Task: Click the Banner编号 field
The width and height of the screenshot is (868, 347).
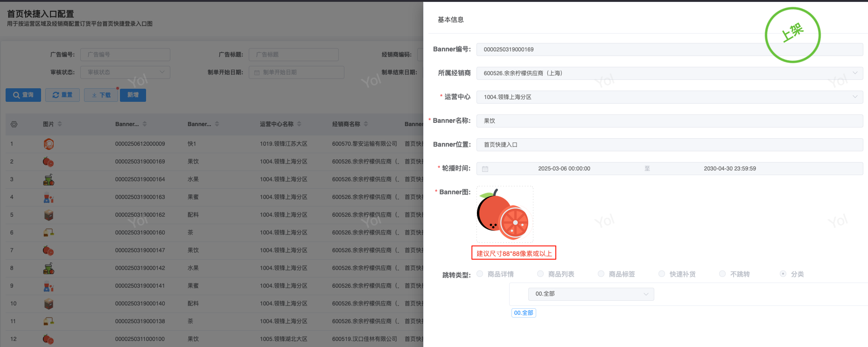Action: [670, 50]
